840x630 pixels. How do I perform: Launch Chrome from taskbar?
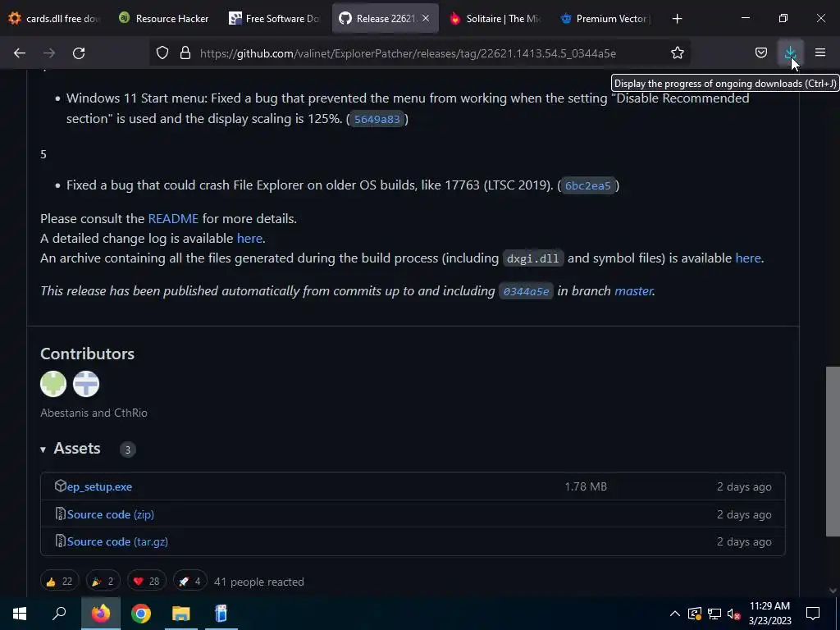141,614
